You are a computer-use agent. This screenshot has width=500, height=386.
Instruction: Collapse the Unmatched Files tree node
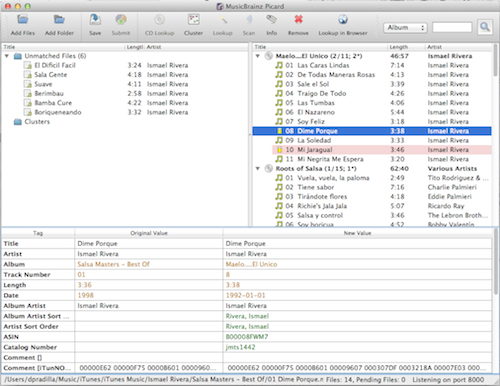[7, 56]
